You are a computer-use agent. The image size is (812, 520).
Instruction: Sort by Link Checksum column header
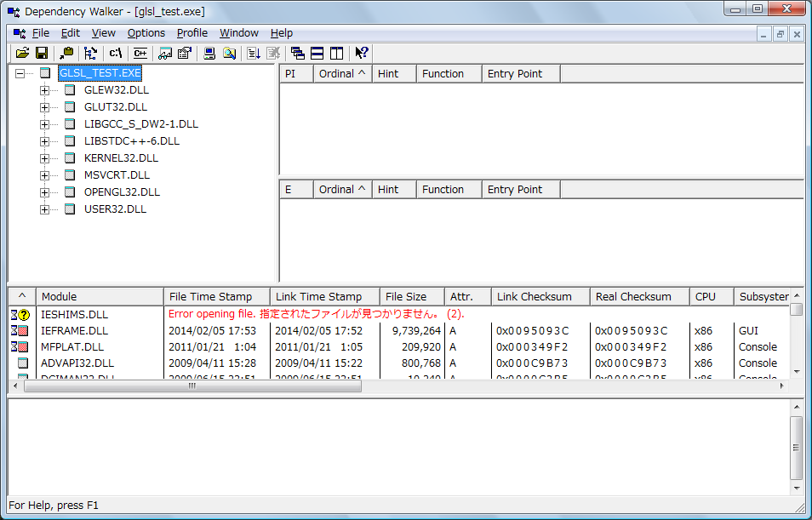click(x=540, y=297)
